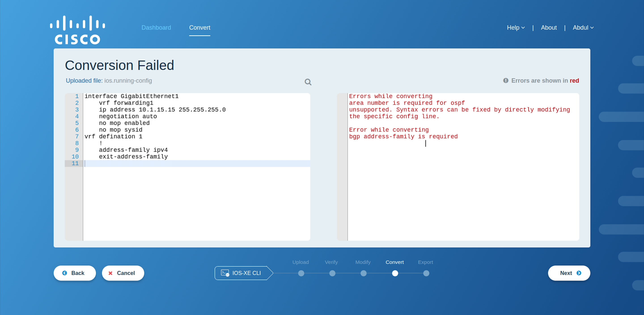Select the Export step dot

(426, 273)
